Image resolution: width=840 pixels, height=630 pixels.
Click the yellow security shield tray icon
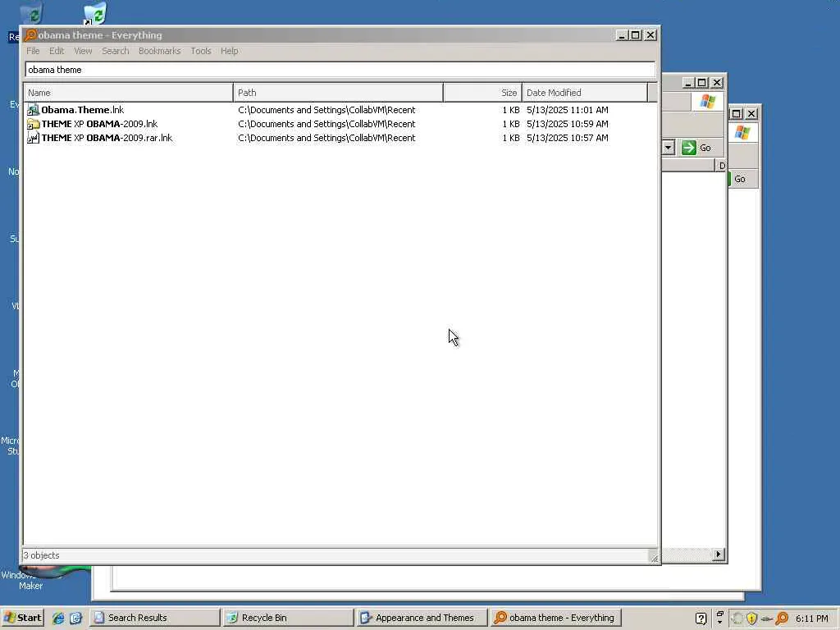[x=751, y=619]
